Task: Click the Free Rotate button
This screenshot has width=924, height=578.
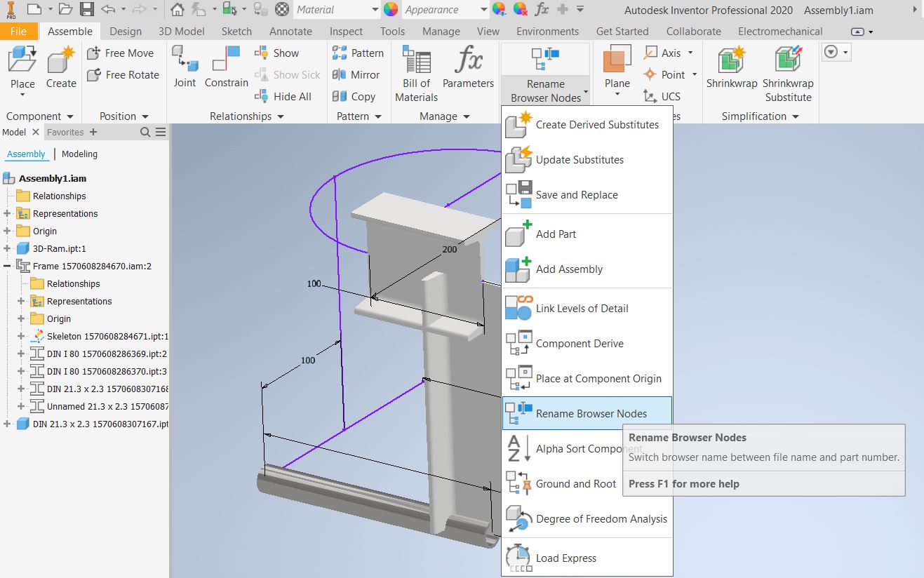Action: (123, 75)
